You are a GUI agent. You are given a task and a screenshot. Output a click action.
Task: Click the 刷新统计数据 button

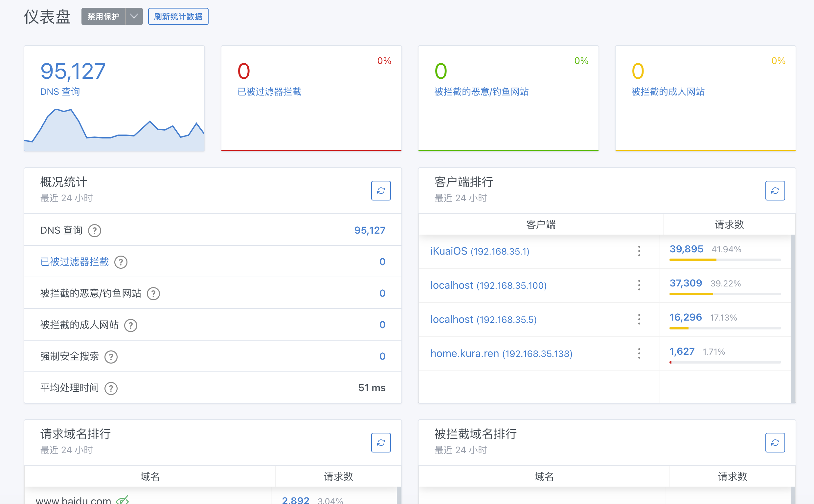click(x=178, y=17)
